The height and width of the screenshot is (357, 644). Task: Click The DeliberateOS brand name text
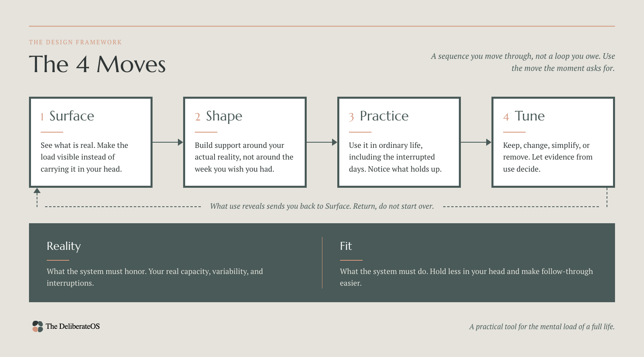point(73,326)
